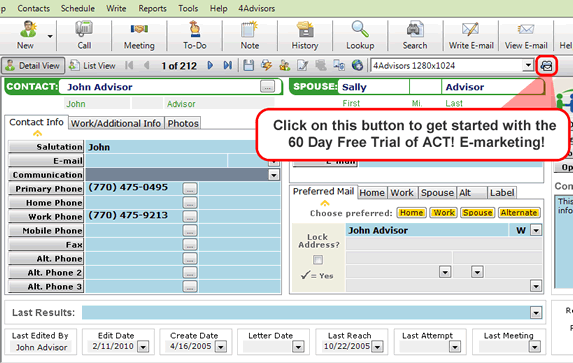Open the Last Attempt date picker
Viewport: 573px width, 363px height.
click(455, 347)
